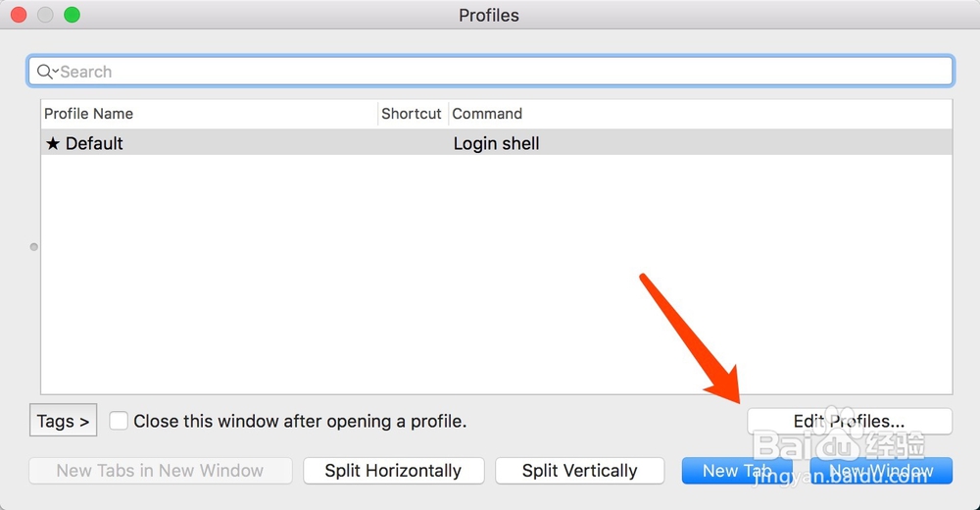Choose Split Vertically

pos(579,471)
